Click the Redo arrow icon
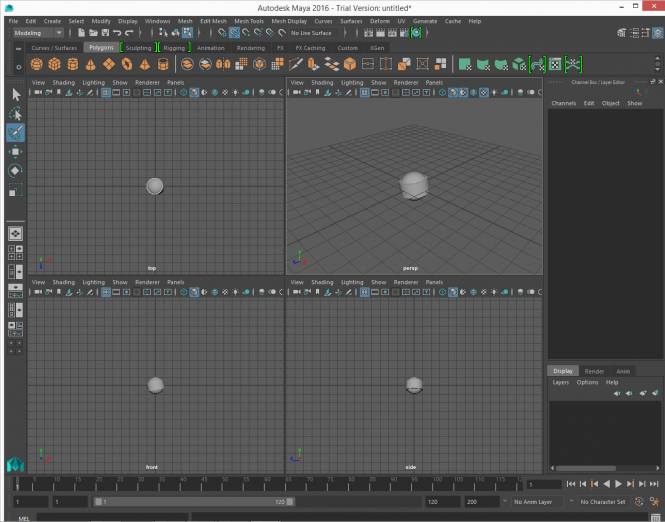665x522 pixels. pos(129,33)
